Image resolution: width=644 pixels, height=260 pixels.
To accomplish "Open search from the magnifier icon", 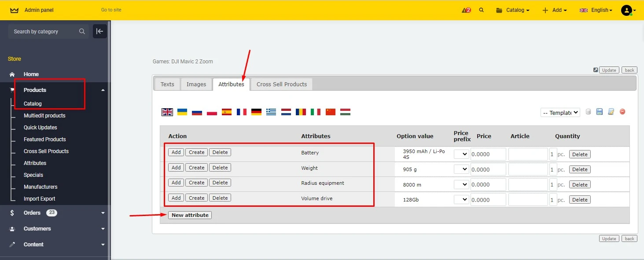I will point(481,10).
